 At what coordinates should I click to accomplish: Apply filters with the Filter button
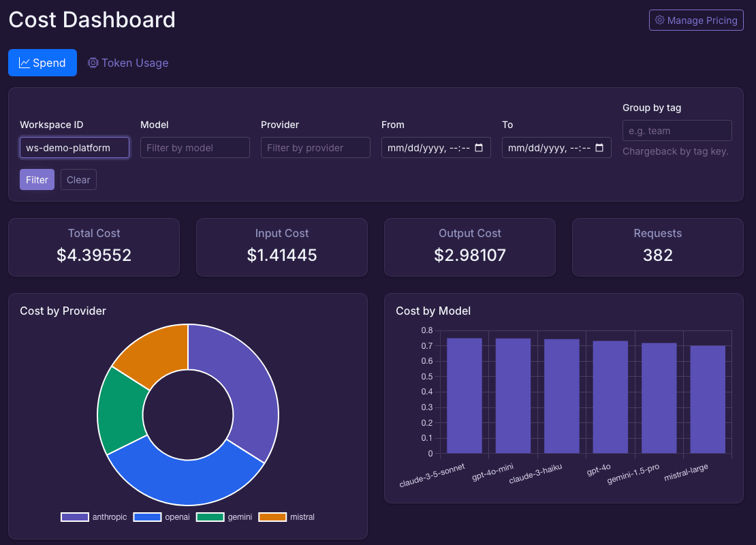pyautogui.click(x=37, y=179)
